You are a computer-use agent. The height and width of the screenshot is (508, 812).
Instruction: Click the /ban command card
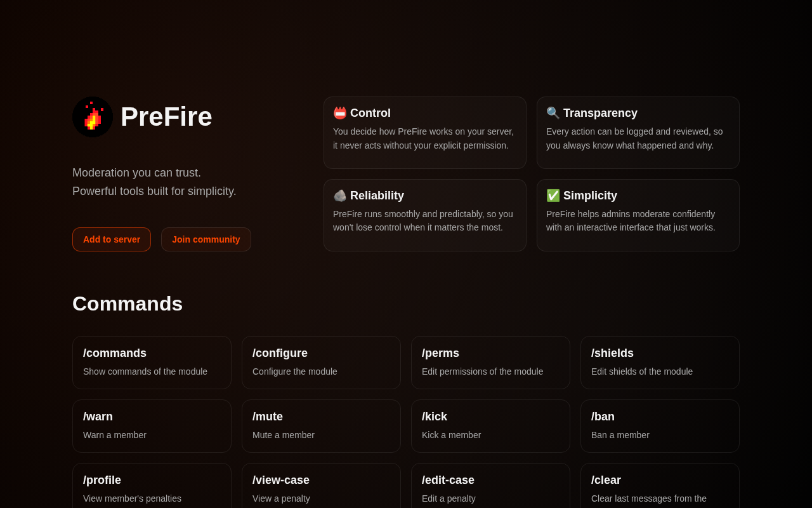(x=660, y=426)
